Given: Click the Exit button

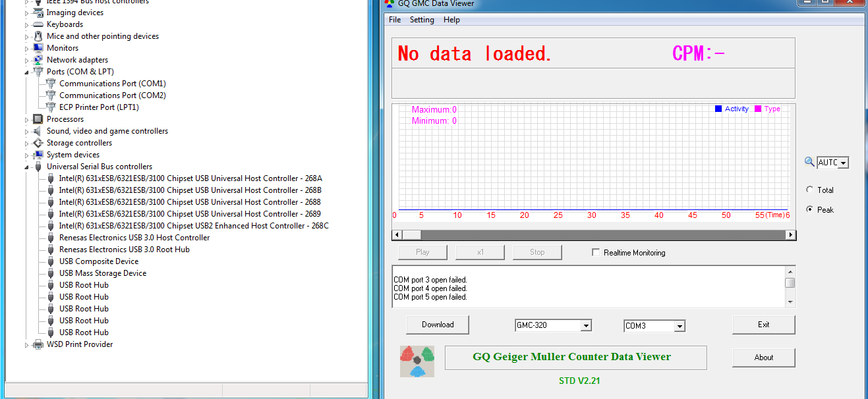Looking at the screenshot, I should click(763, 325).
